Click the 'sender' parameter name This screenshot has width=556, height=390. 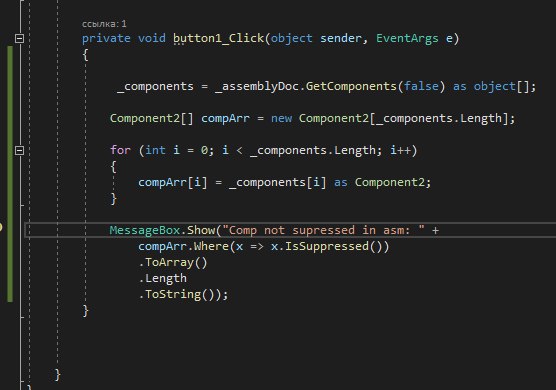click(x=341, y=38)
